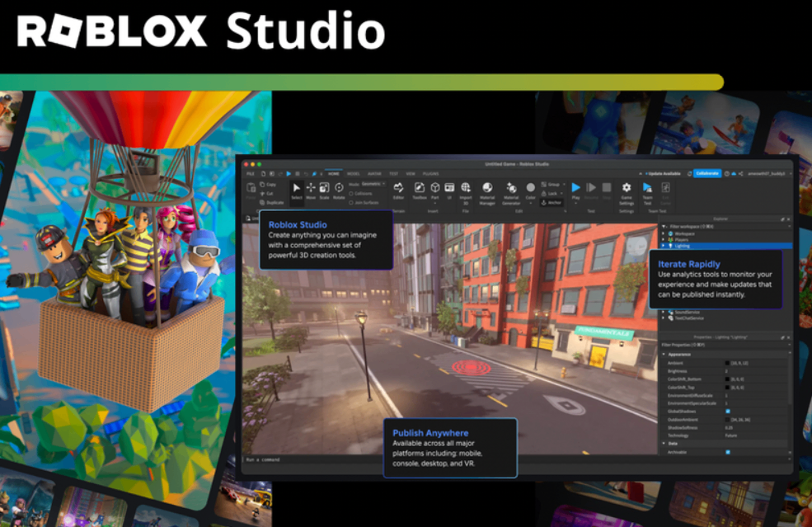Enable the Join Surfaces checkbox
Viewport: 812px width, 527px height.
click(351, 203)
